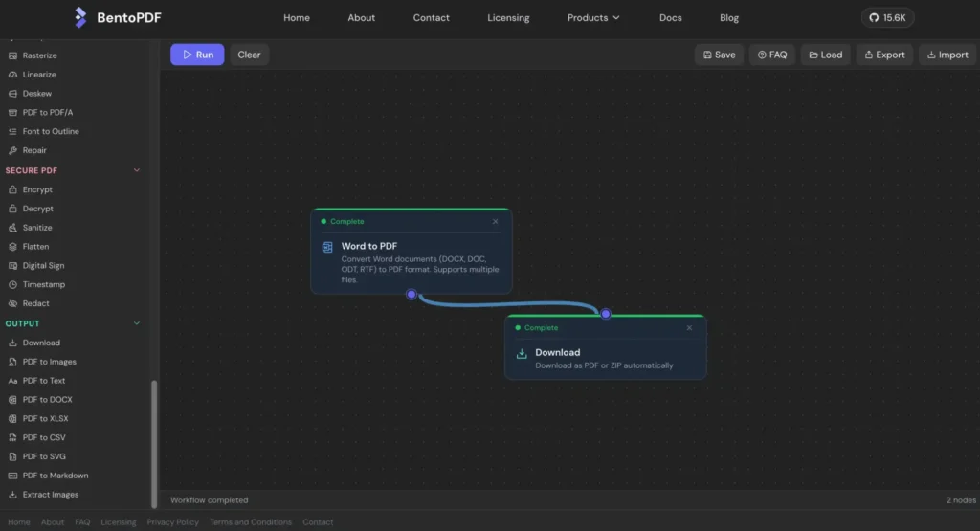Image resolution: width=980 pixels, height=531 pixels.
Task: Save the workflow
Action: click(x=719, y=55)
